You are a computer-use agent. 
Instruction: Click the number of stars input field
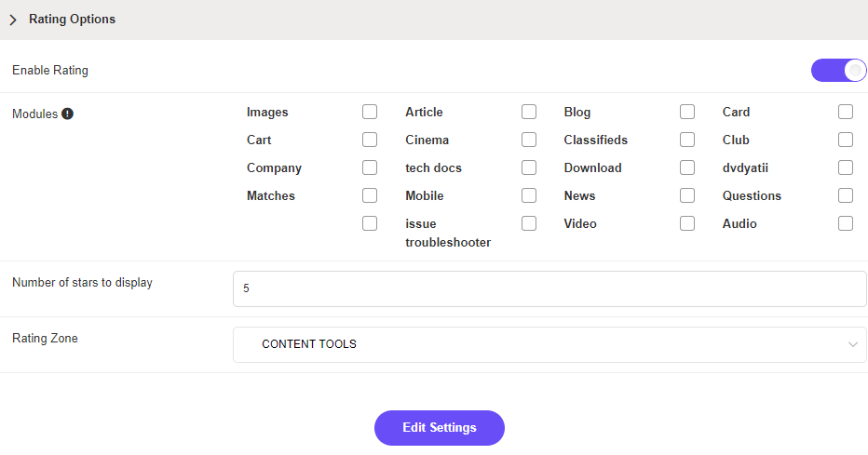click(x=549, y=288)
